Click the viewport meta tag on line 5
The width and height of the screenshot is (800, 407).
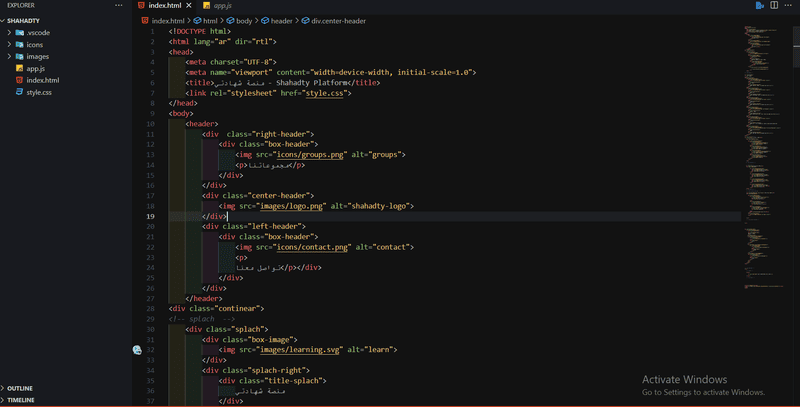(x=331, y=72)
